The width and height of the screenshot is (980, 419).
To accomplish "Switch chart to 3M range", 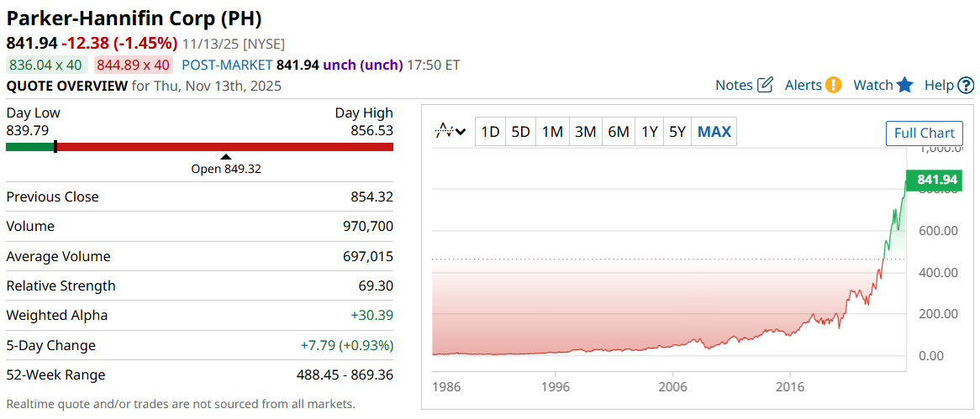I will coord(585,132).
